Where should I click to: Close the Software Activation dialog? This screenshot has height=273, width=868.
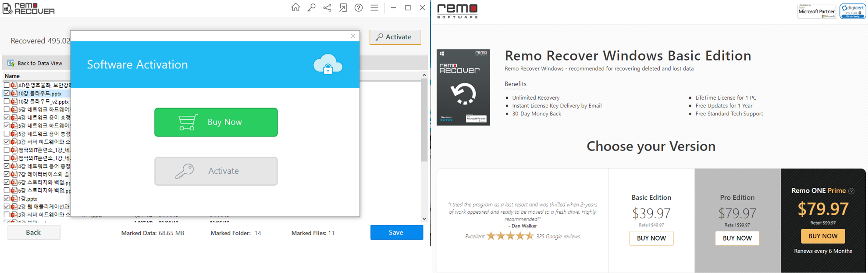353,36
